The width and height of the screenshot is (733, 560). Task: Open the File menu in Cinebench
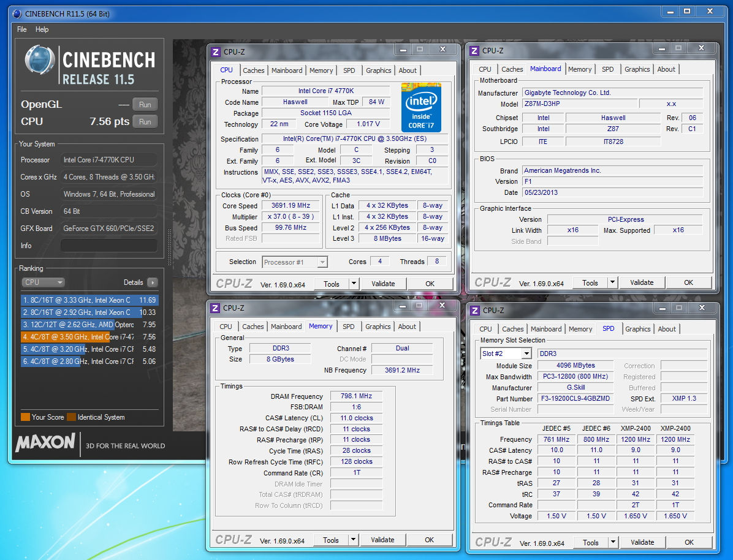click(22, 29)
